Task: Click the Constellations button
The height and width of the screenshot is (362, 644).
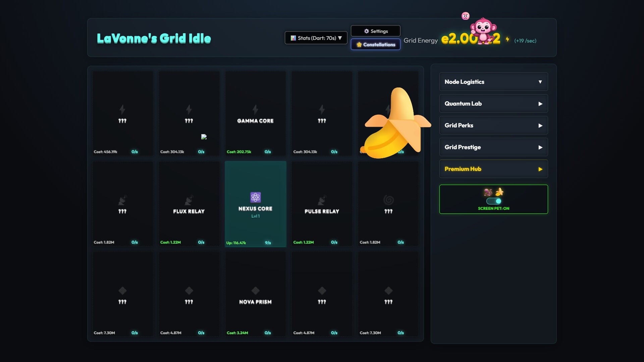Action: [x=375, y=45]
